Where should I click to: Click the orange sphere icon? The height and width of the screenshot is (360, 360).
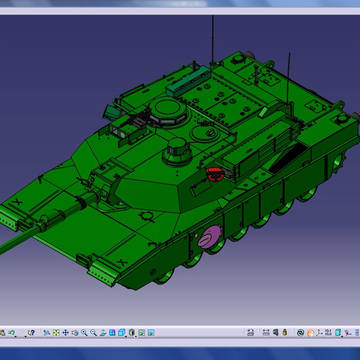(310, 333)
